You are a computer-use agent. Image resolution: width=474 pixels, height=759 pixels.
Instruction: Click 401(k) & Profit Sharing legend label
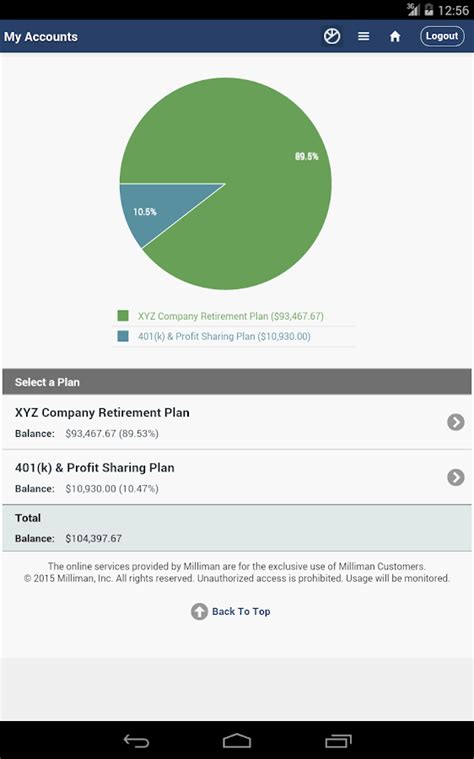tap(224, 336)
